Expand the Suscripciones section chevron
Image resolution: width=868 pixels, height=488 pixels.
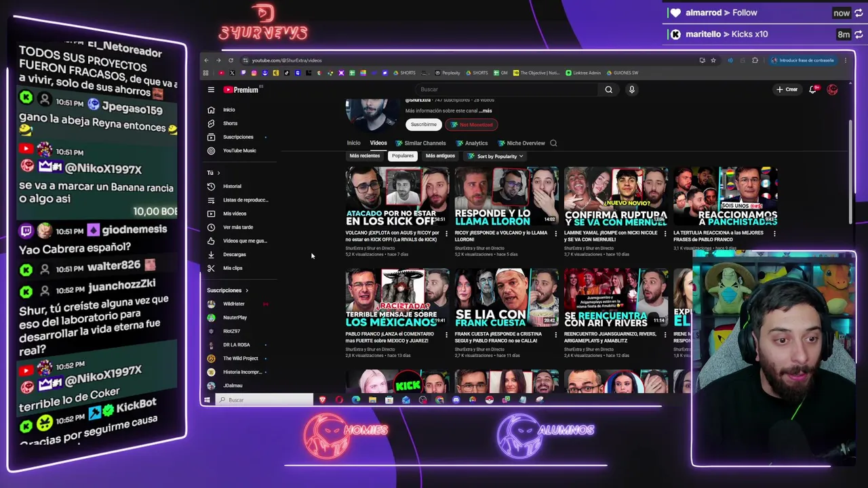pos(246,291)
